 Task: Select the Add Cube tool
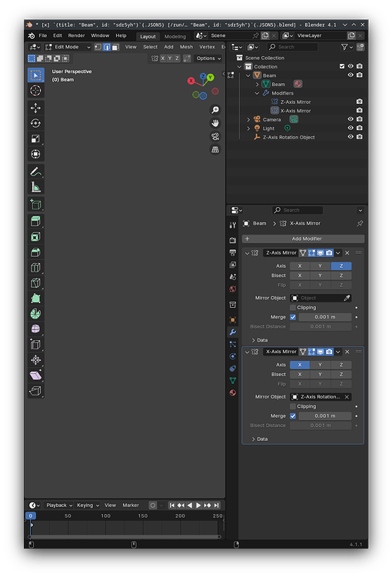[x=35, y=204]
